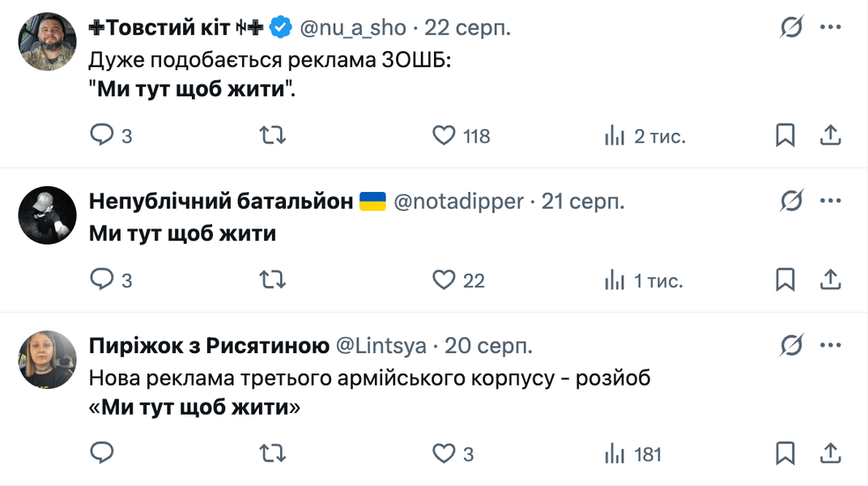Like the tweet from @notadipper
868x486 pixels.
point(444,279)
